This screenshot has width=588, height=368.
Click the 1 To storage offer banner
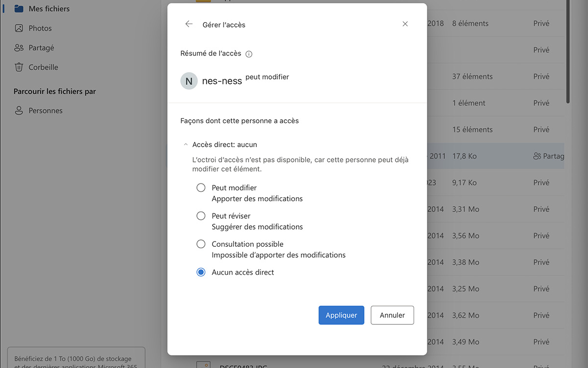point(76,359)
